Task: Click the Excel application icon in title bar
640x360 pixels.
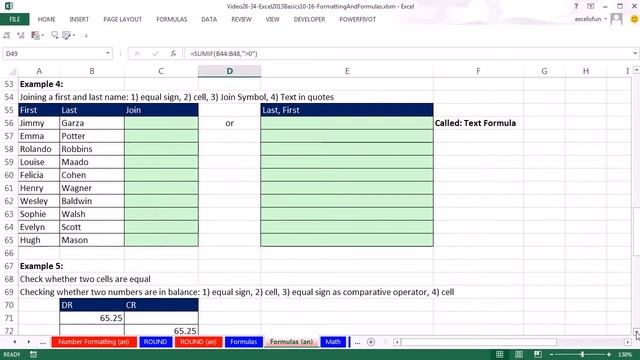Action: click(9, 6)
